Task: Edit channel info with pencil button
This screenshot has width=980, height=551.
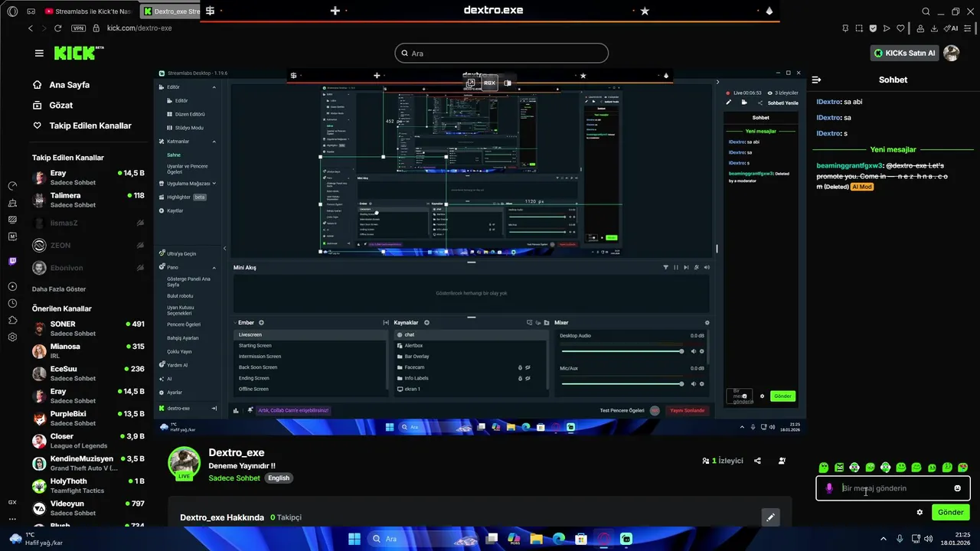Action: coord(770,517)
